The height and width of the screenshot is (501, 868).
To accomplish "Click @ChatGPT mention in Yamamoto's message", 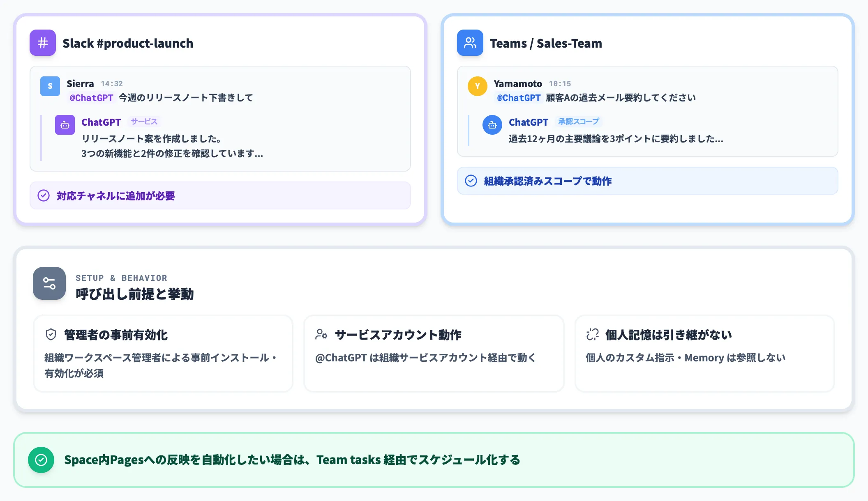I will pyautogui.click(x=519, y=98).
